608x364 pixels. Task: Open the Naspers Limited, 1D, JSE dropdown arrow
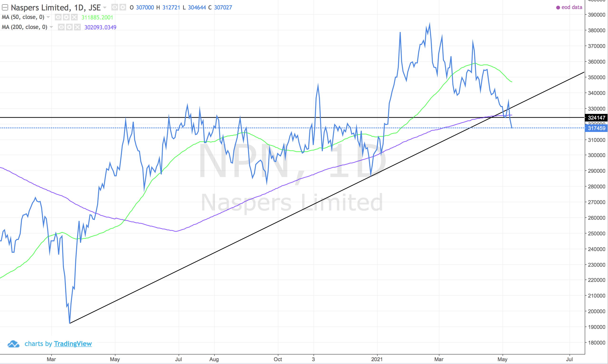coord(105,8)
